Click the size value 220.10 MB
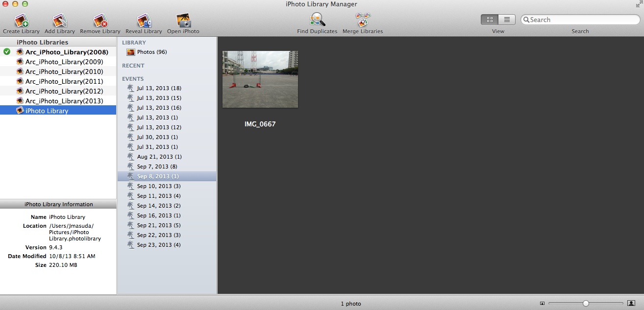This screenshot has height=310, width=644. tap(63, 265)
